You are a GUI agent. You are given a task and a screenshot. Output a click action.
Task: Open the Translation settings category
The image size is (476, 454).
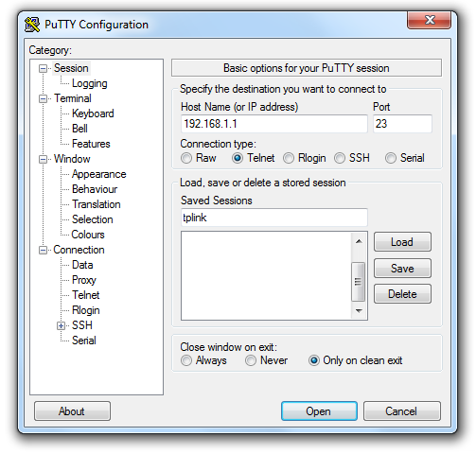pos(97,204)
